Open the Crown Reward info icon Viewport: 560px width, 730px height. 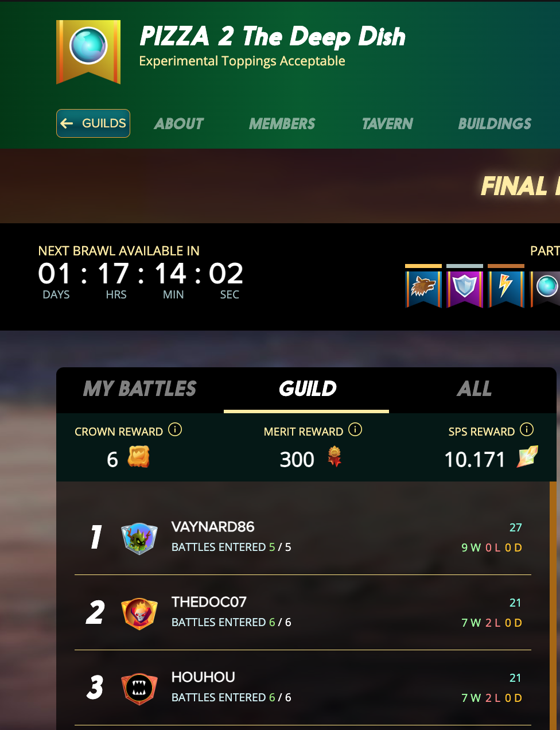(175, 429)
